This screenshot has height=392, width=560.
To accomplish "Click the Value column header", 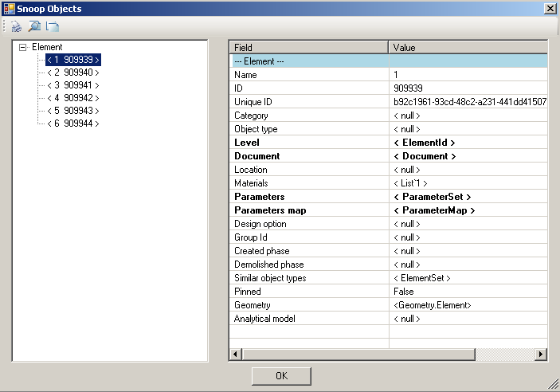I will pyautogui.click(x=468, y=47).
